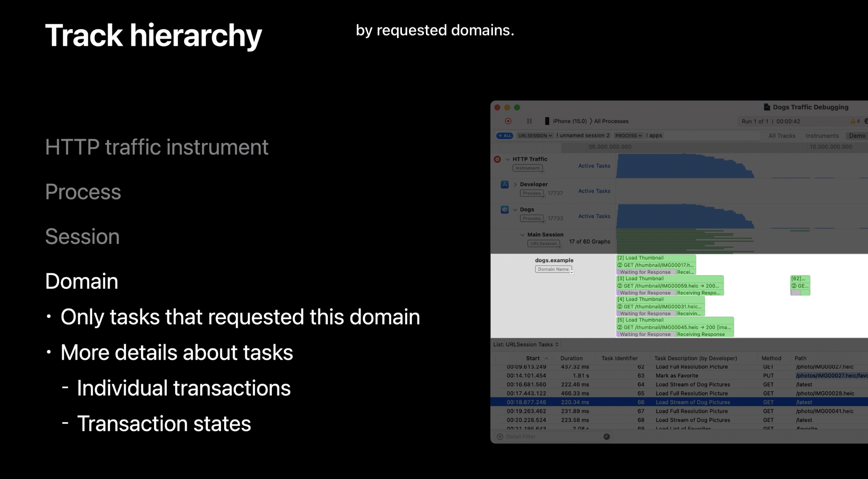Open the PROCESS filter dropdown
Viewport: 868px width, 479px height.
pyautogui.click(x=628, y=136)
